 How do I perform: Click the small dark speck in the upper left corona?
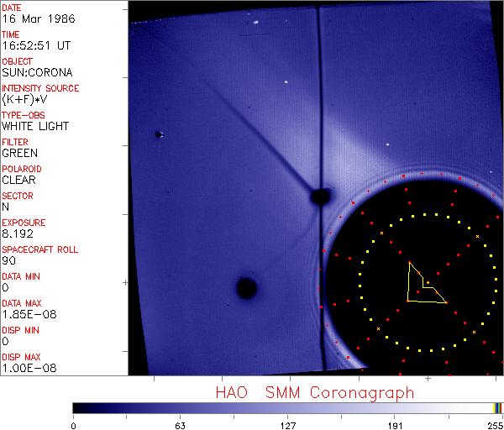pos(158,134)
